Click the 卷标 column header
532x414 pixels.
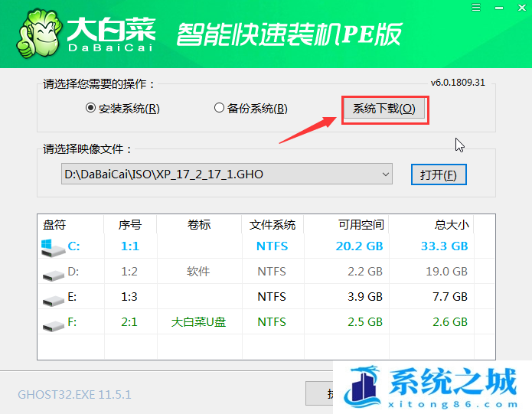pyautogui.click(x=199, y=225)
